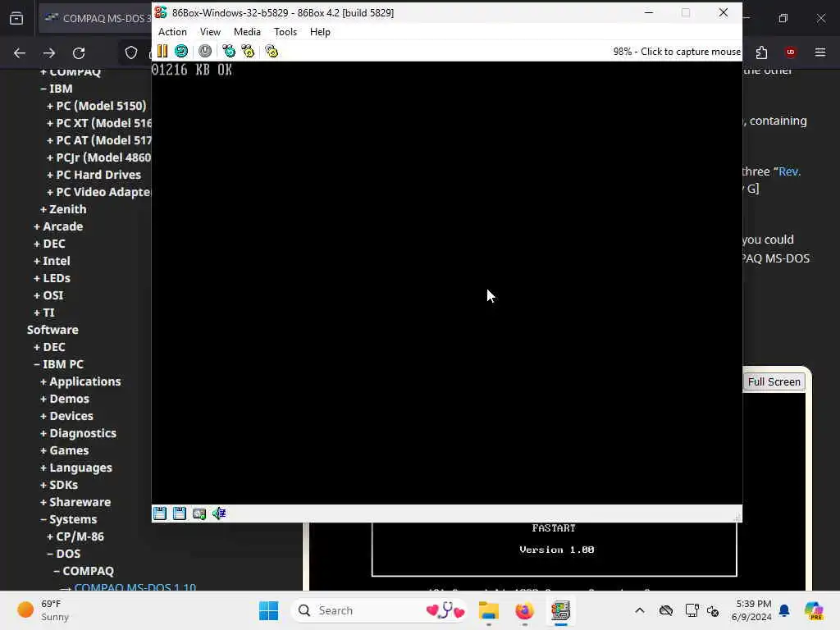
Task: Open Firefox from the taskbar
Action: 524,610
